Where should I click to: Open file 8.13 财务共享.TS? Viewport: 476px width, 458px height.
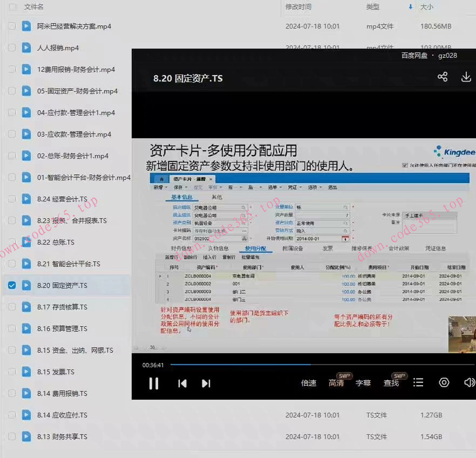coord(62,436)
